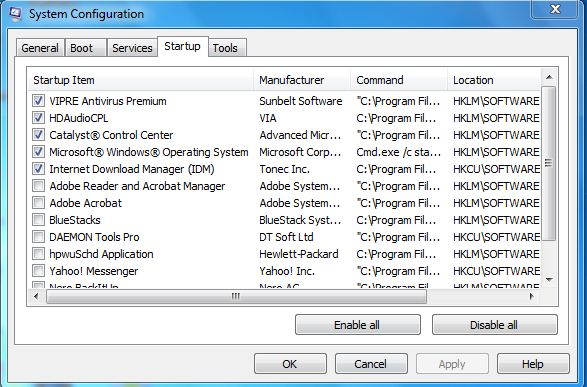Click the Apply button
This screenshot has height=387, width=587.
click(x=452, y=364)
